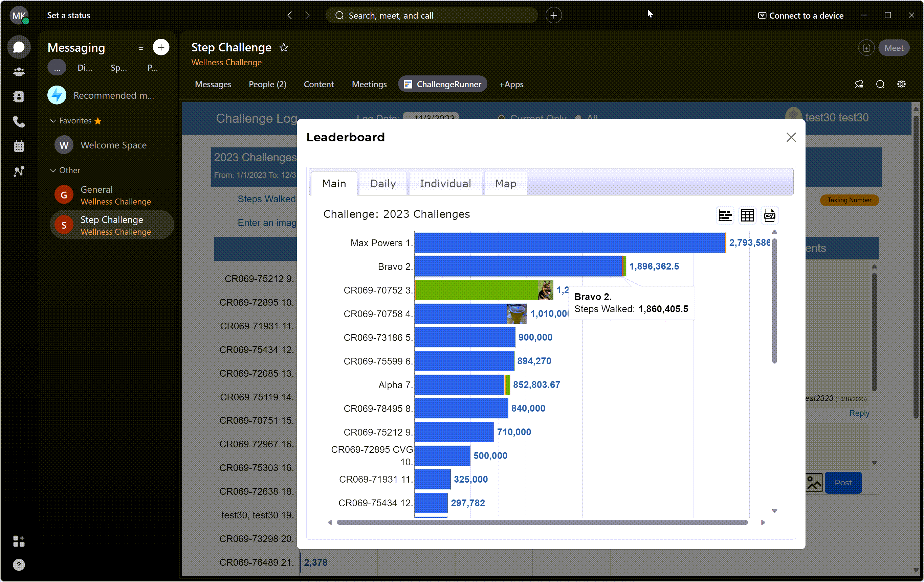Click the 2,378 value in Challenge Log
This screenshot has width=924, height=582.
tap(315, 562)
